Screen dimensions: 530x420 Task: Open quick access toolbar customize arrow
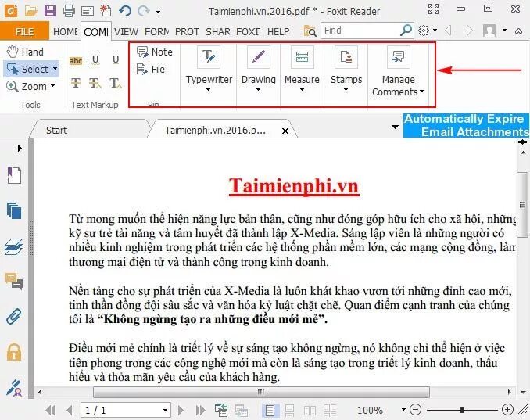pos(158,11)
